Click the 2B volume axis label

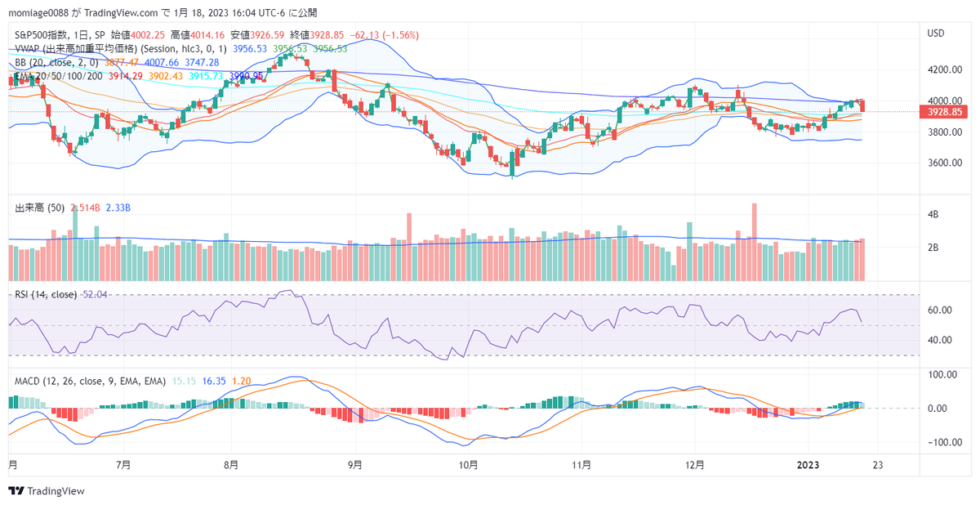pyautogui.click(x=932, y=247)
